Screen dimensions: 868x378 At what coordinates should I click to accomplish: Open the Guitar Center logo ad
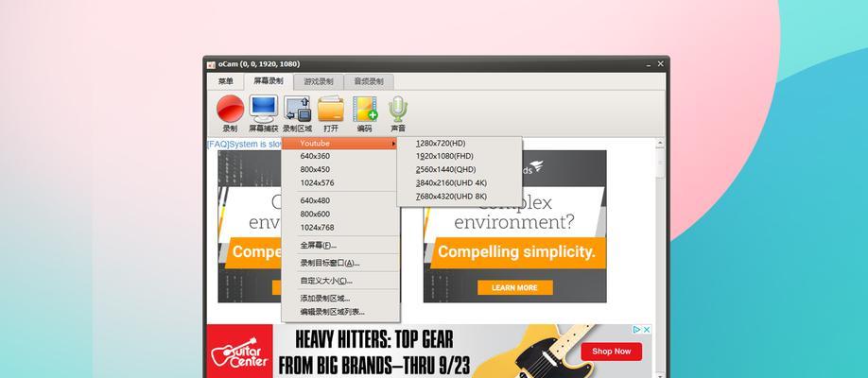pos(240,352)
